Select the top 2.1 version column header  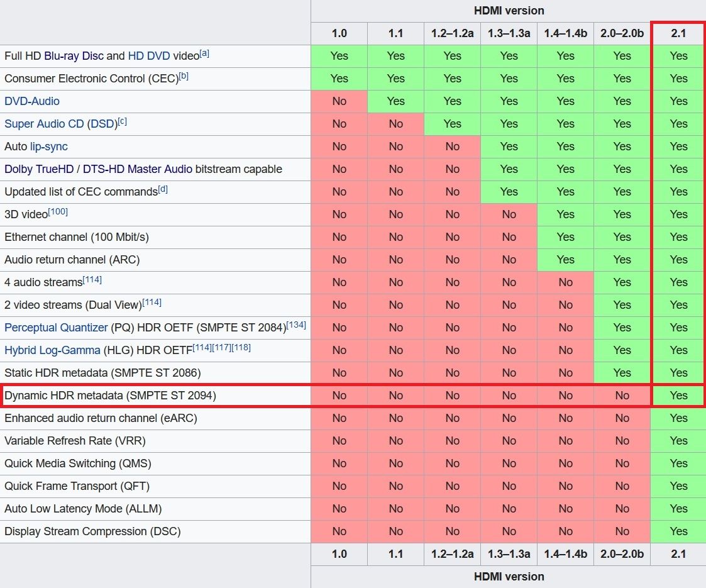(678, 33)
